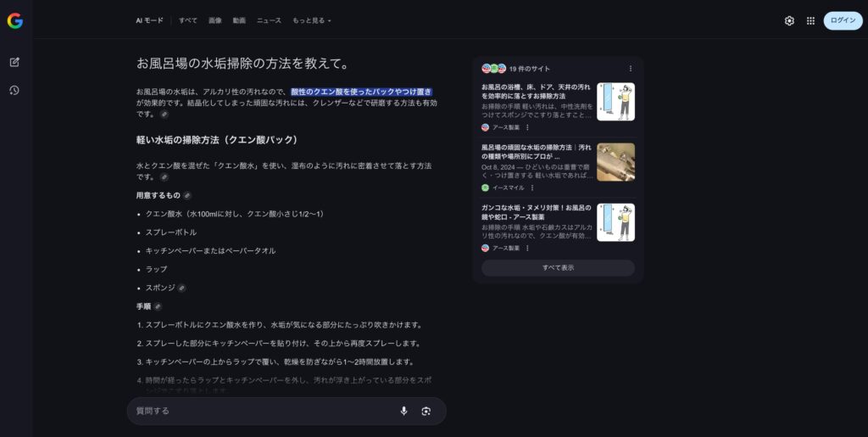Viewport: 868px width, 437px height.
Task: Open AI Mode history from the sidebar
Action: coord(14,90)
